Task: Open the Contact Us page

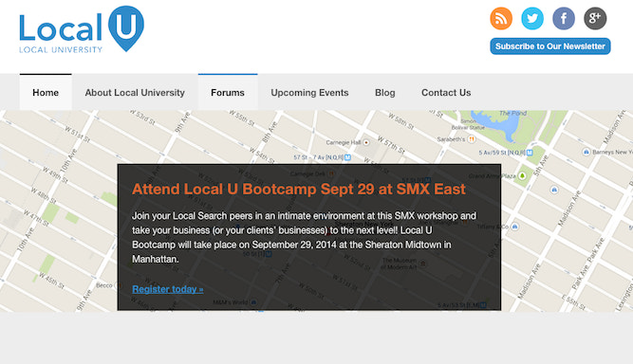Action: [x=446, y=92]
